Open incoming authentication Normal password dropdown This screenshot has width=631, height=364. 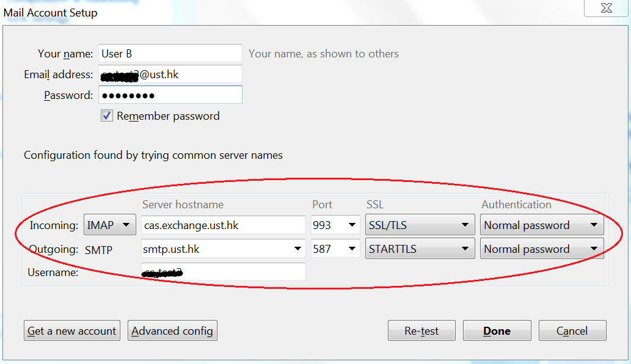541,225
